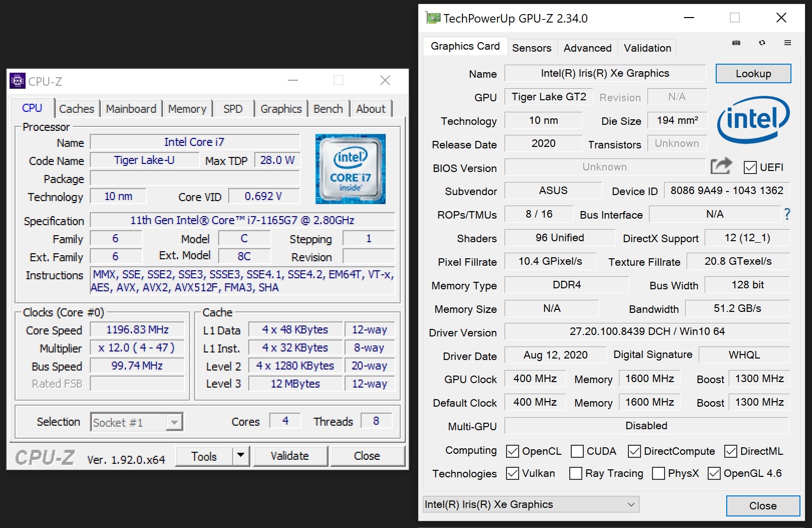The width and height of the screenshot is (812, 528).
Task: Toggle the PhysX checkbox
Action: [659, 473]
